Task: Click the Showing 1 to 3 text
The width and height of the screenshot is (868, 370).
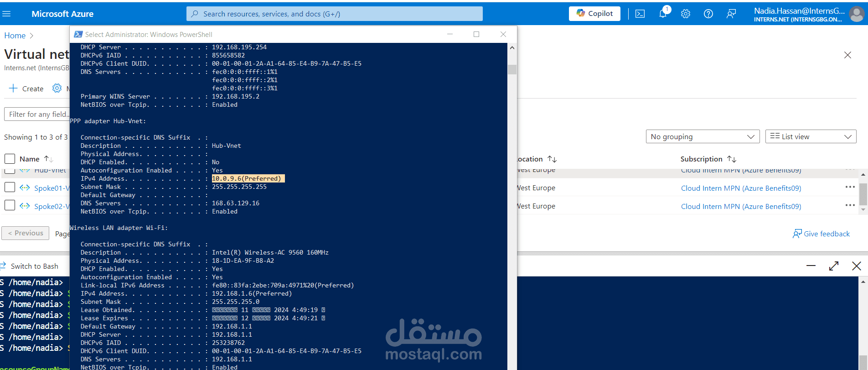Action: click(36, 137)
